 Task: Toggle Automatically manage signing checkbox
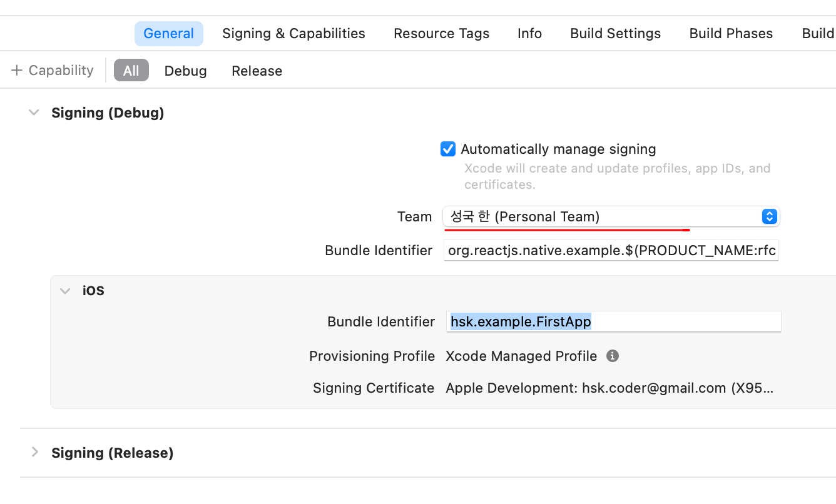coord(447,149)
